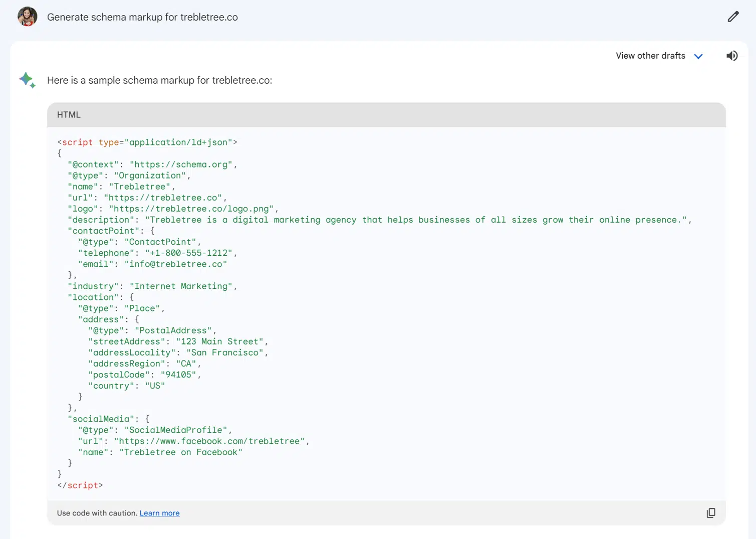Click the pencil edit prompt icon
The height and width of the screenshot is (539, 756).
733,17
